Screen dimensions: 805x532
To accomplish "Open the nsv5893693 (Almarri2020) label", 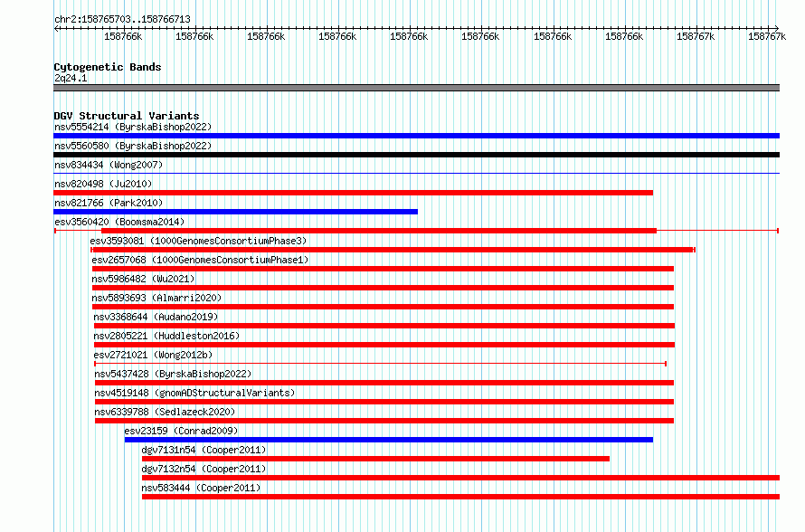I will tap(156, 298).
